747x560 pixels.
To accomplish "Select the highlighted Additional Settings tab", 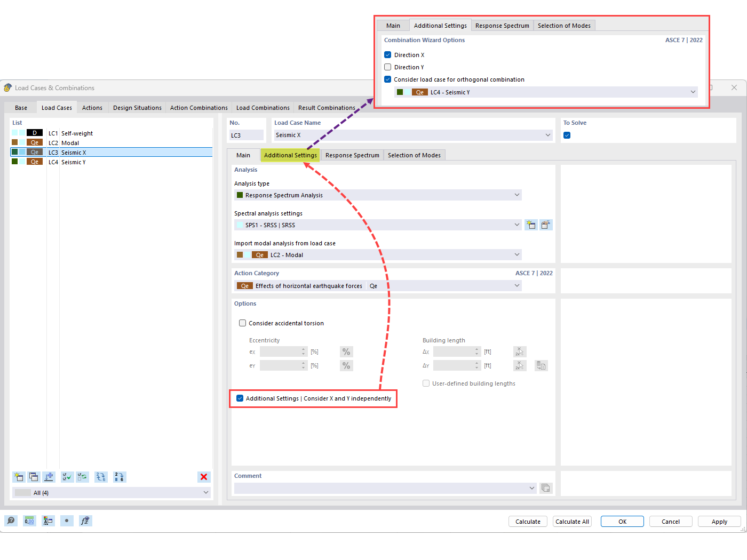I will tap(290, 155).
